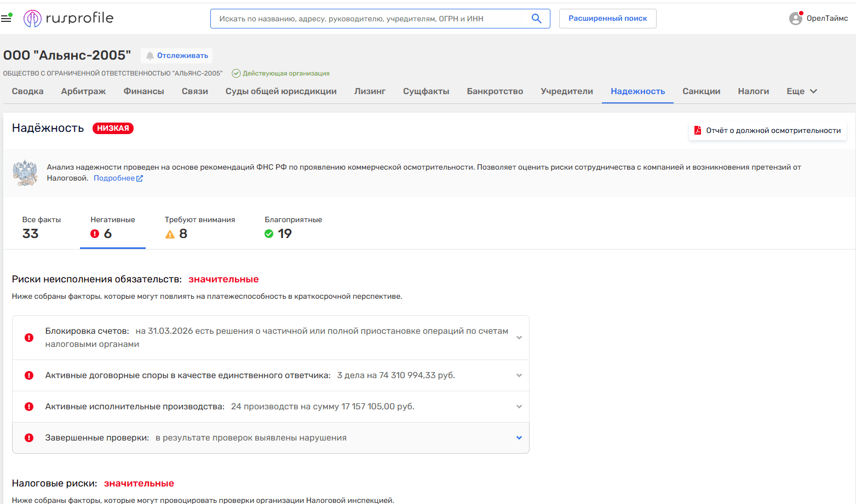Click the external link icon beside Подробнее
This screenshot has height=504, width=856.
140,178
